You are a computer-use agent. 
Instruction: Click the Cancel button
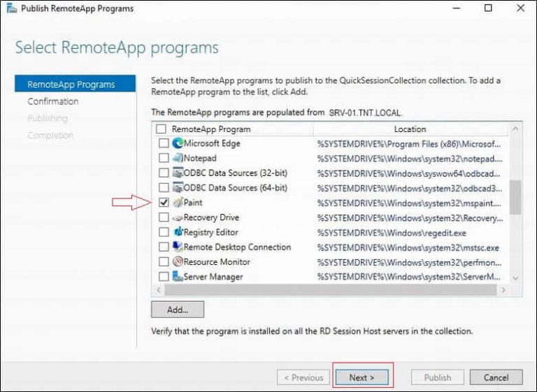click(496, 377)
